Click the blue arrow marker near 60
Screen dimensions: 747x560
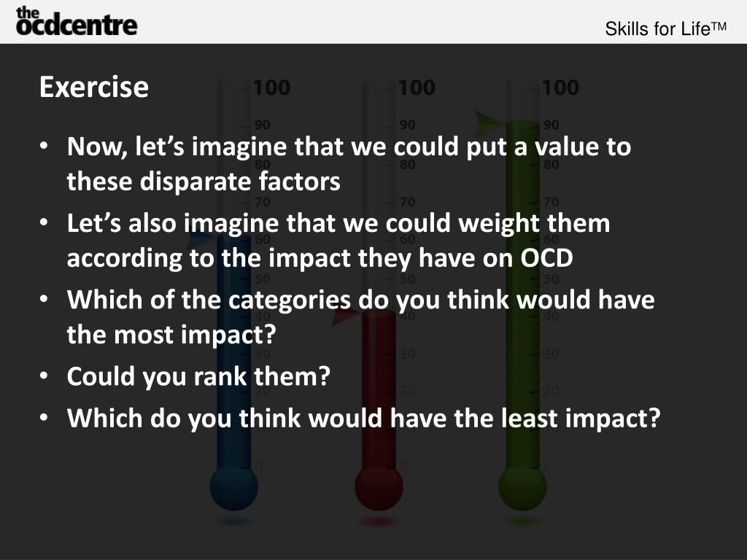pos(201,239)
